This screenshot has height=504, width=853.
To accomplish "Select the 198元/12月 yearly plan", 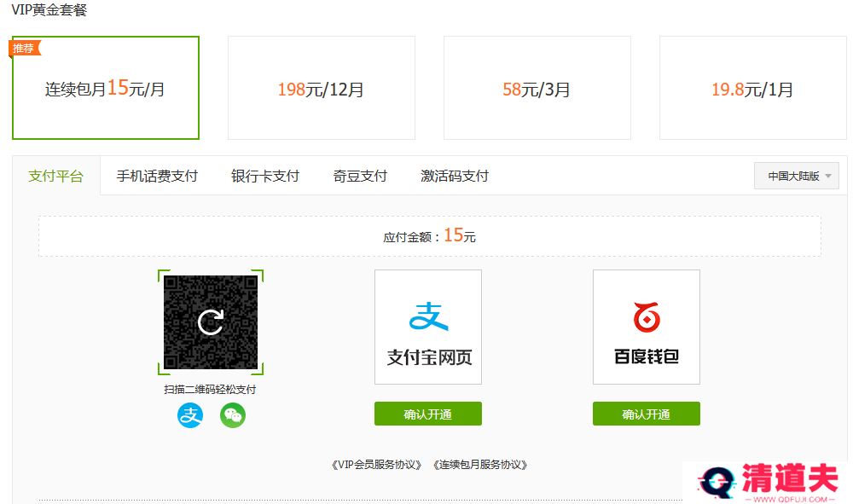I will pos(321,88).
